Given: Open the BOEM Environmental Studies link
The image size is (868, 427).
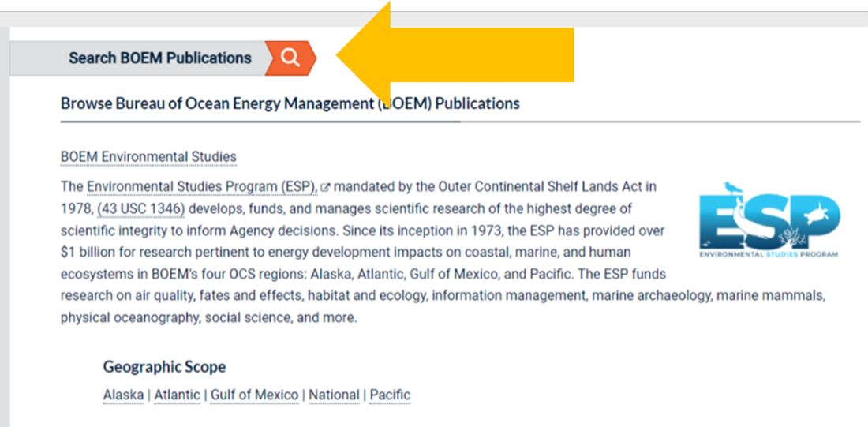Looking at the screenshot, I should [x=148, y=157].
